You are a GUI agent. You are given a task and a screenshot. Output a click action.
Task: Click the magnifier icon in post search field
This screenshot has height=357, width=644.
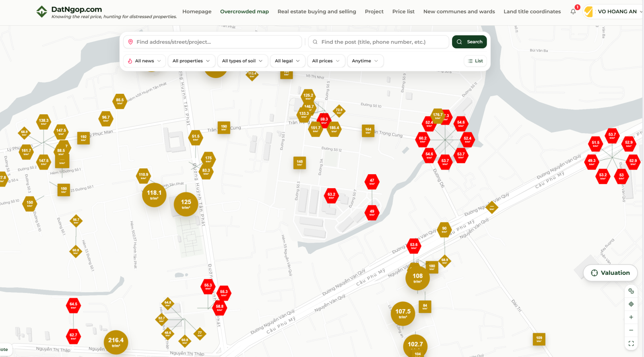(x=315, y=42)
